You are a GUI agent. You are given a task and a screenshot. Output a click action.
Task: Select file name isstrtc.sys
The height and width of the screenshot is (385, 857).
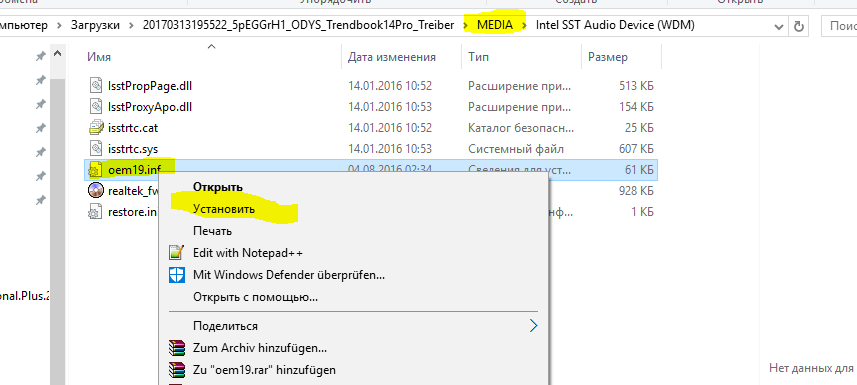pyautogui.click(x=133, y=149)
